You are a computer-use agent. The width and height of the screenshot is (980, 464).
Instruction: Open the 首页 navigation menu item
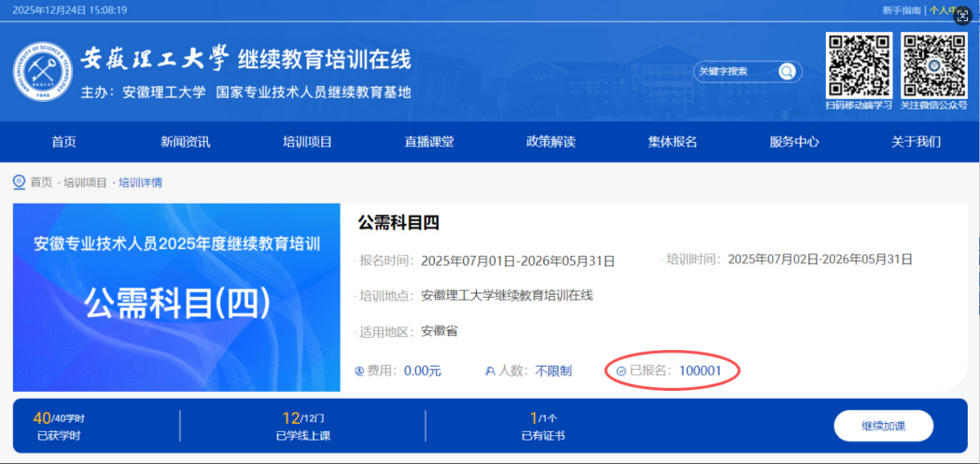click(x=64, y=142)
